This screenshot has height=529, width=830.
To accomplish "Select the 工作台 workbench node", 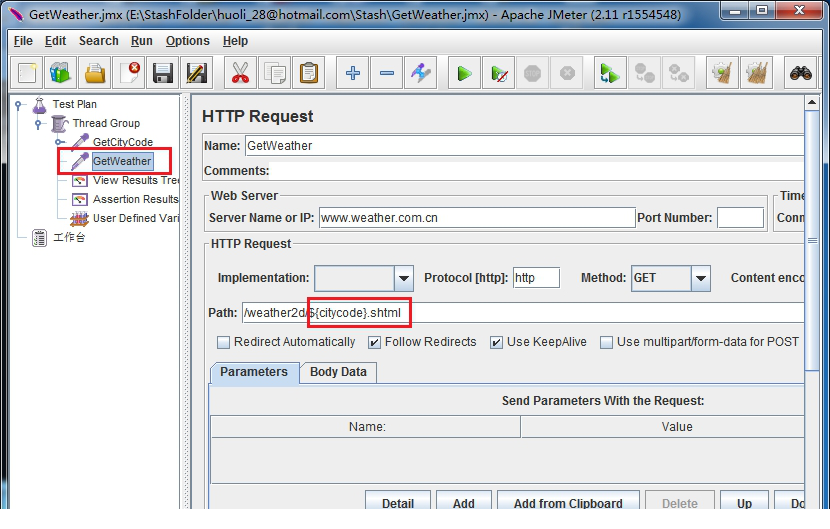I will [x=69, y=237].
